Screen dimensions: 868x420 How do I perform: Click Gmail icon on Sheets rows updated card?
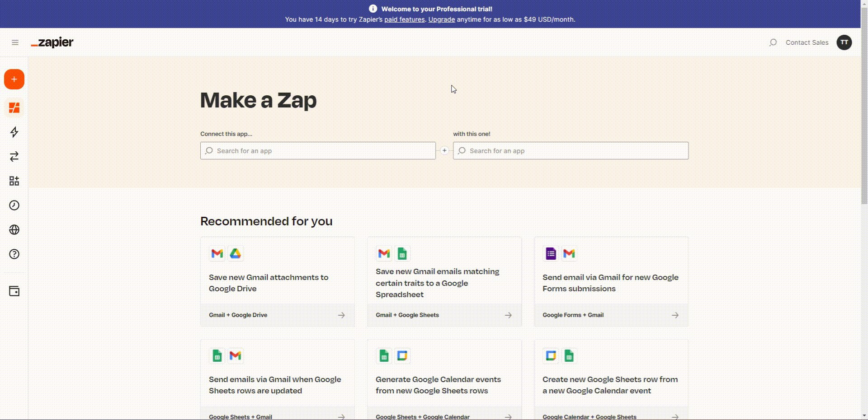235,356
